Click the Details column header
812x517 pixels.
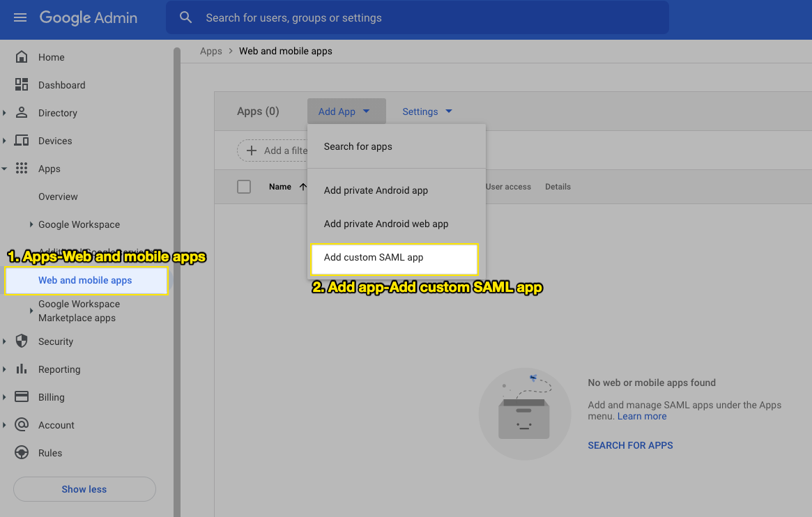click(x=558, y=187)
